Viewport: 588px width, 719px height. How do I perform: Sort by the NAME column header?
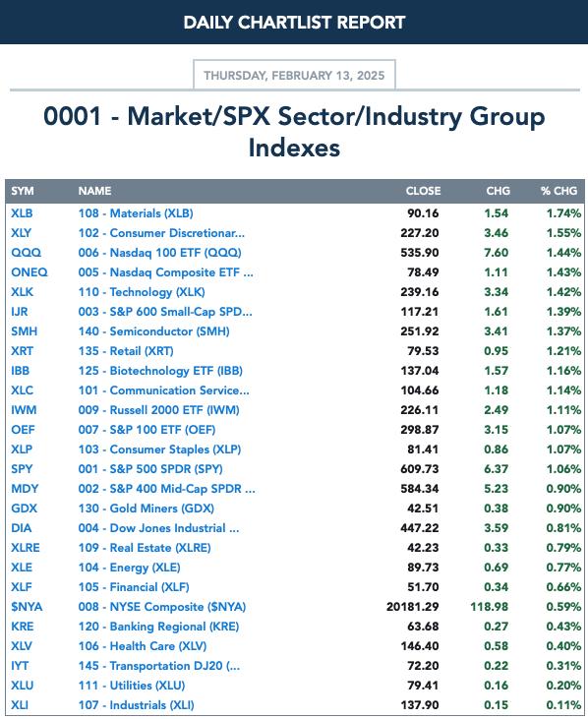[94, 191]
